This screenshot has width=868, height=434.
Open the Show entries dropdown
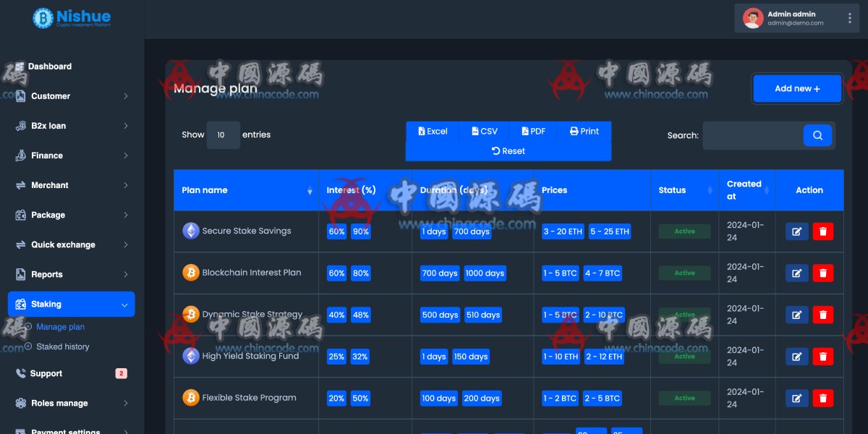pyautogui.click(x=222, y=135)
